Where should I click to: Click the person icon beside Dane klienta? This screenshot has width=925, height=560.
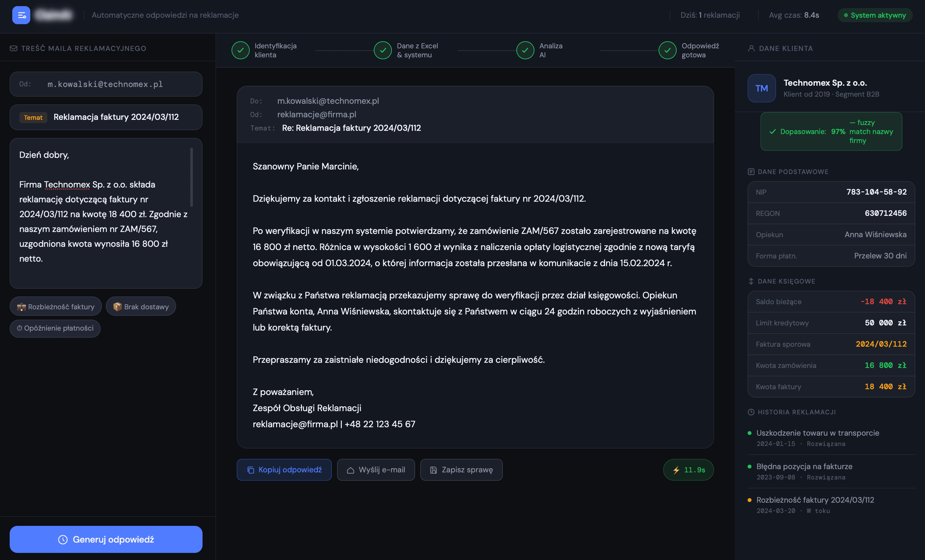(x=751, y=48)
